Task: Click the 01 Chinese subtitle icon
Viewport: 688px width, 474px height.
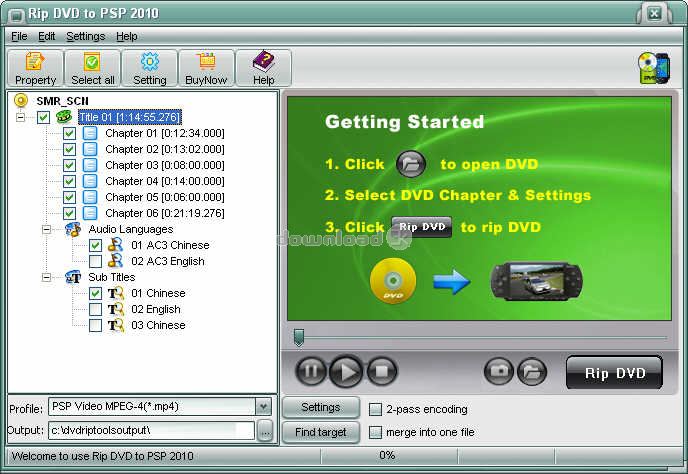Action: coord(116,293)
